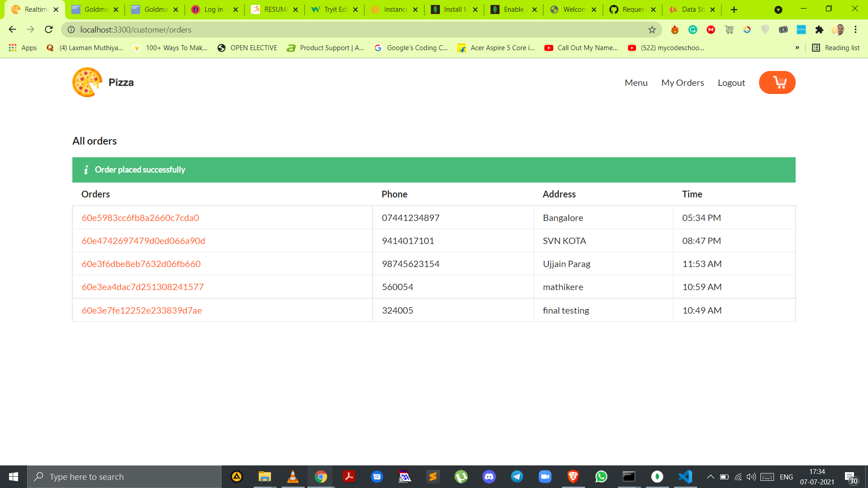Screen dimensions: 868x488
Task: Open the Chrome profile avatar menu
Action: coord(839,29)
